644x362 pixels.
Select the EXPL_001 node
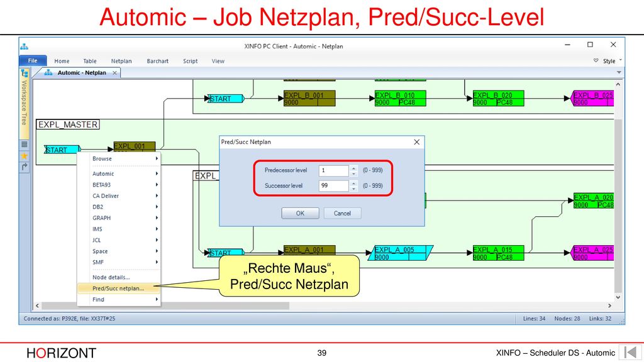[x=135, y=147]
